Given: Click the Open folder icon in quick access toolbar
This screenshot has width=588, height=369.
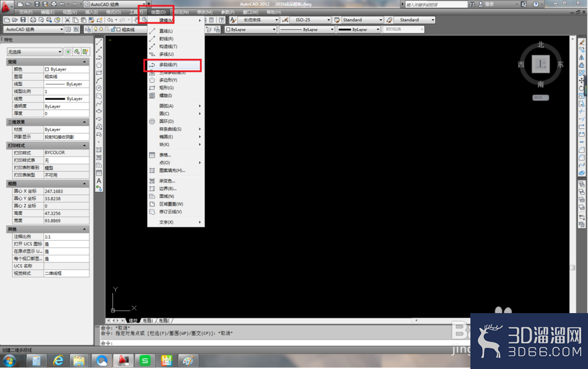Looking at the screenshot, I should pyautogui.click(x=28, y=4).
